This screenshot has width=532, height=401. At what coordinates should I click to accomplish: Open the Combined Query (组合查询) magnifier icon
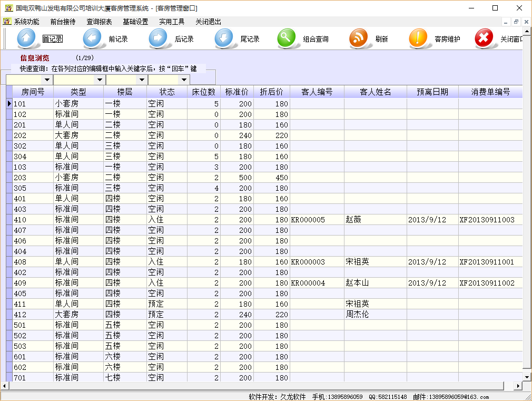[x=287, y=38]
